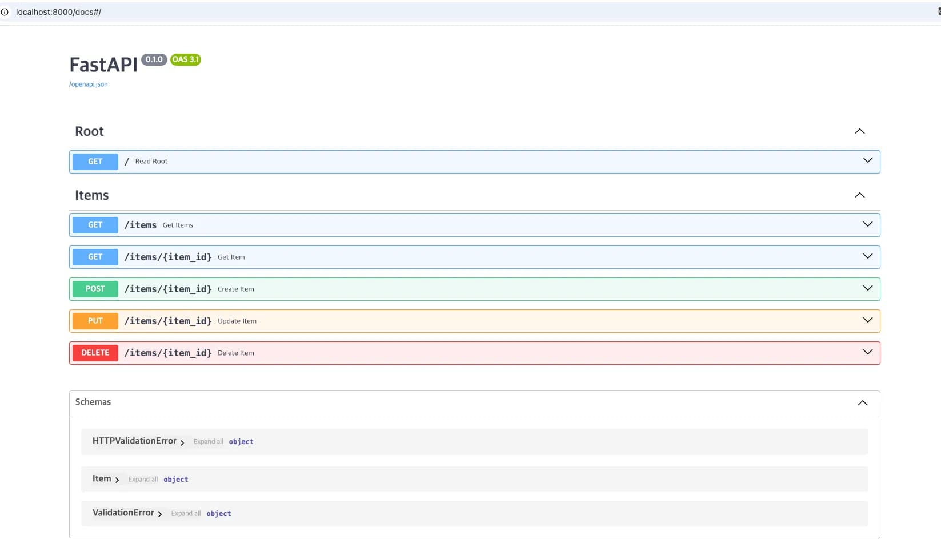Viewport: 941px width, 560px height.
Task: Click object type label of Item schema
Action: point(176,480)
